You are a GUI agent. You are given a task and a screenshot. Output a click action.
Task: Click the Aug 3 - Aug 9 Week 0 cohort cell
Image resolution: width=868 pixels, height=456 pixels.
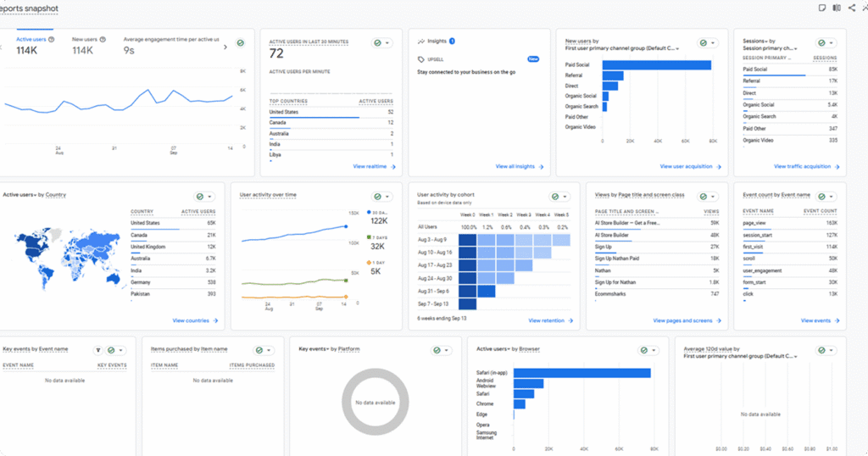coord(468,241)
